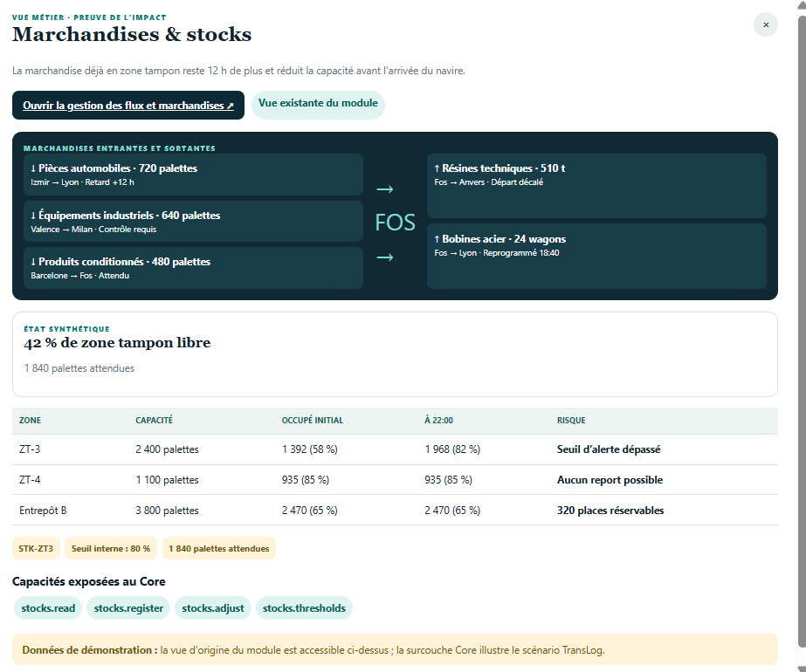
Task: Click the stocks.thresholds capability chip
Action: 304,608
